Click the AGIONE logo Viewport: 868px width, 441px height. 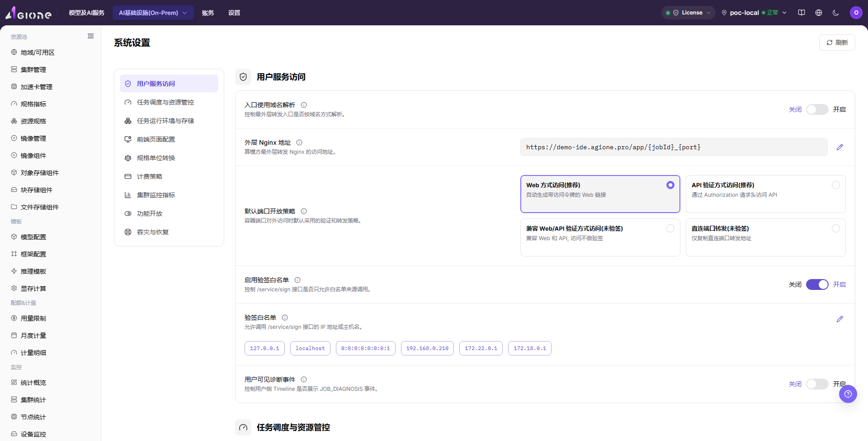(28, 13)
